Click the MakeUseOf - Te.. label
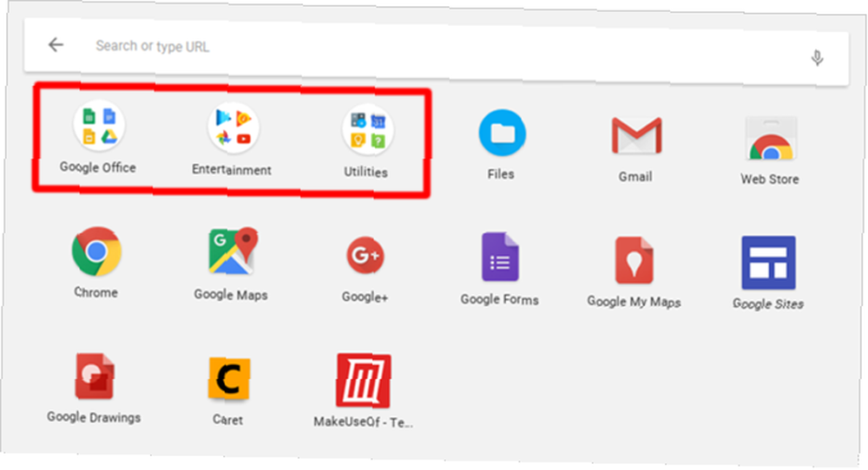Image resolution: width=868 pixels, height=470 pixels. [x=363, y=422]
